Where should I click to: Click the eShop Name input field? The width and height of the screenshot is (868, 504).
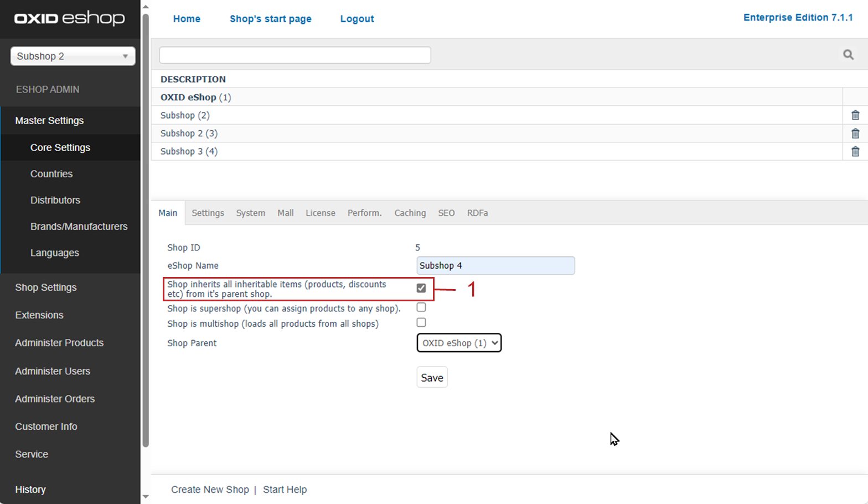(x=495, y=265)
